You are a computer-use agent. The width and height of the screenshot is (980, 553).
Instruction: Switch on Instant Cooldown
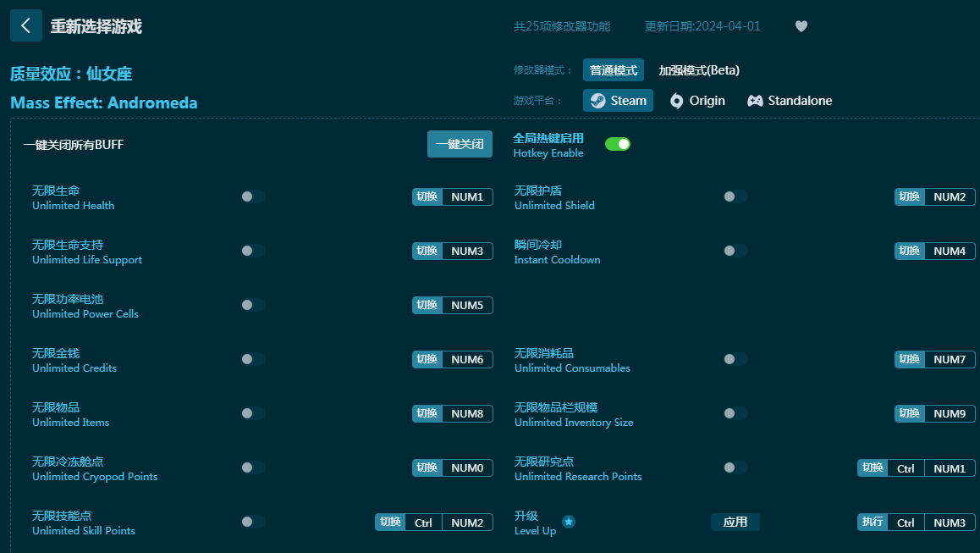tap(735, 251)
